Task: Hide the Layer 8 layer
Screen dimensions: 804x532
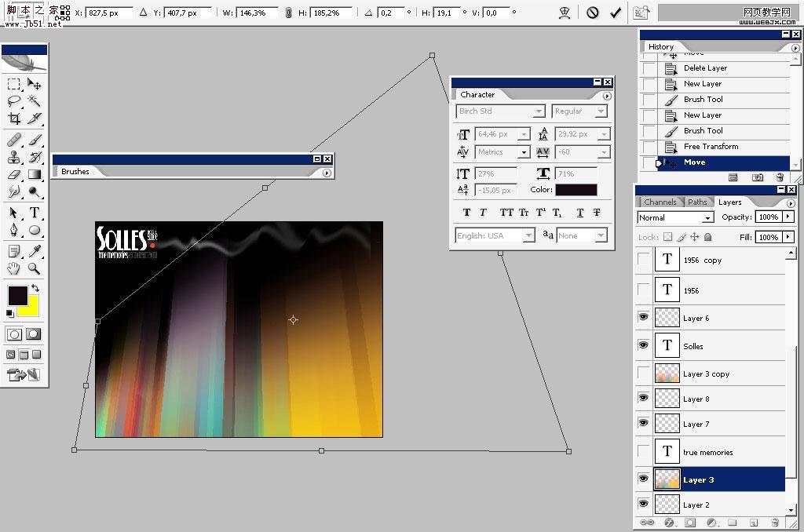Action: [643, 398]
